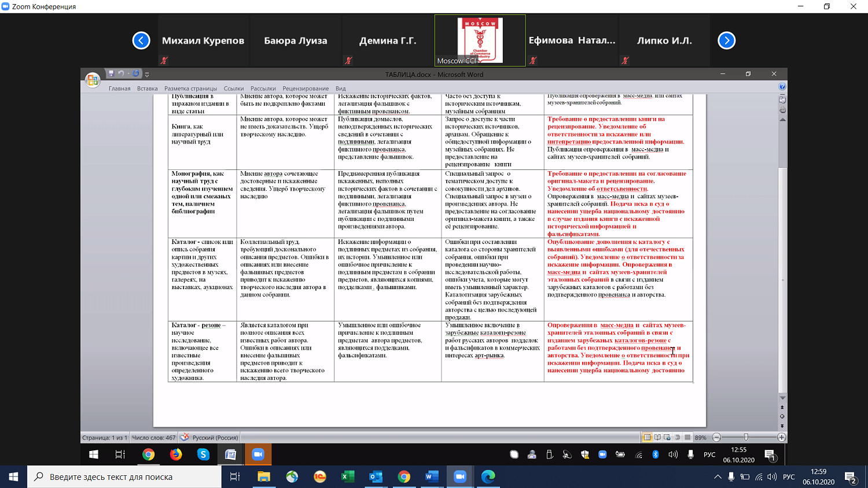Undo the last action in Word
Viewport: 868px width, 488px height.
click(121, 73)
